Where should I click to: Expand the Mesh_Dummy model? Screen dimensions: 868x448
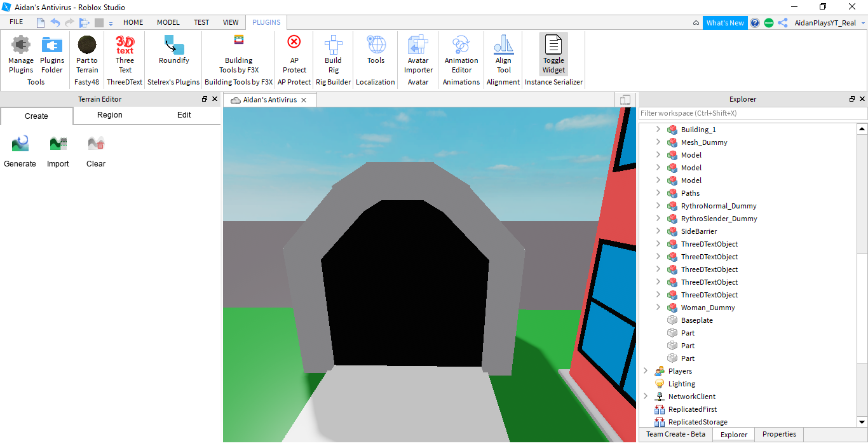coord(658,142)
